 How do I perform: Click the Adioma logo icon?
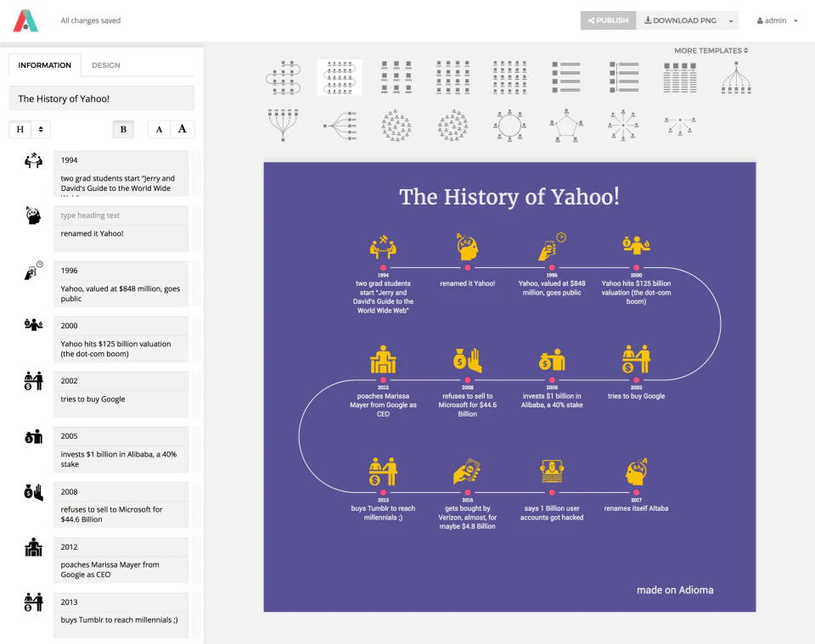click(x=25, y=20)
